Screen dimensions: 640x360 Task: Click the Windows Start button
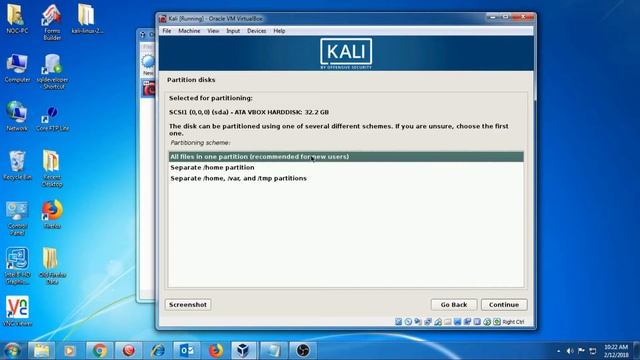(x=12, y=351)
